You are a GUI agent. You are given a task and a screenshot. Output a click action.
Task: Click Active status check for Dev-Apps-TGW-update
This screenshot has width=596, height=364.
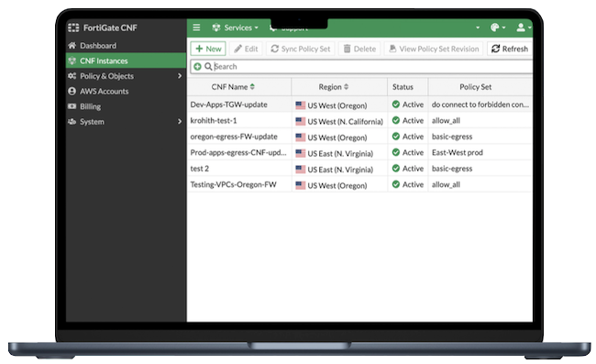tap(396, 105)
